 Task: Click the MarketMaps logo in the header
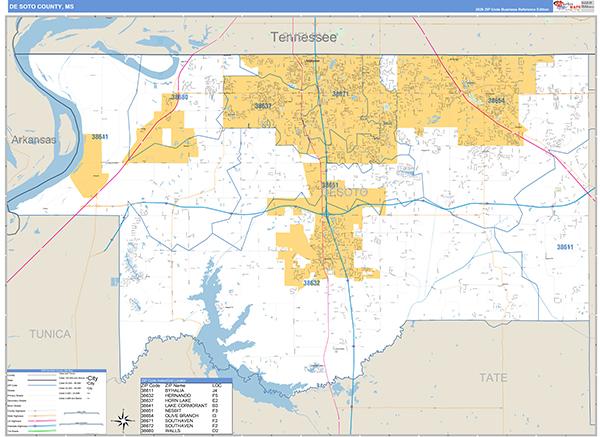(567, 6)
